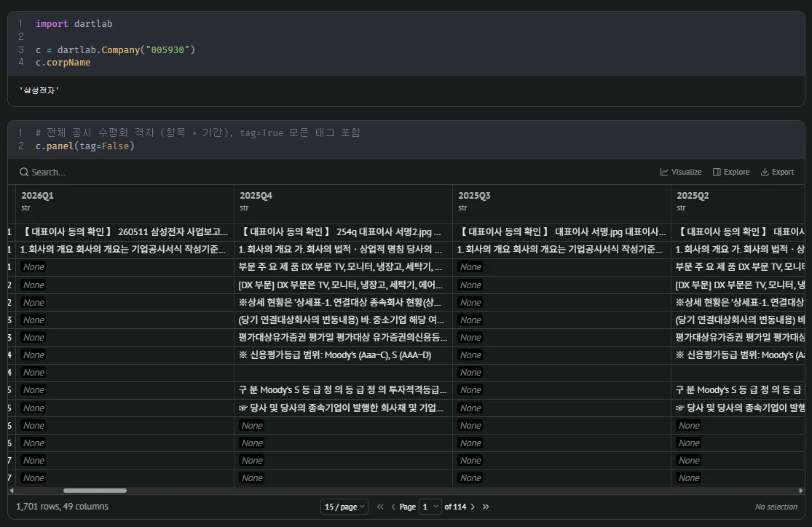
Task: Click the search magnifier icon
Action: click(x=24, y=172)
